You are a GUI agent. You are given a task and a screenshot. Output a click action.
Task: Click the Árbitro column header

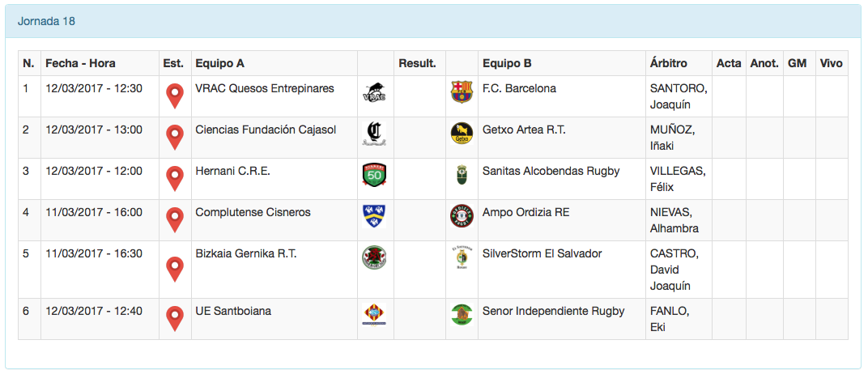click(668, 63)
